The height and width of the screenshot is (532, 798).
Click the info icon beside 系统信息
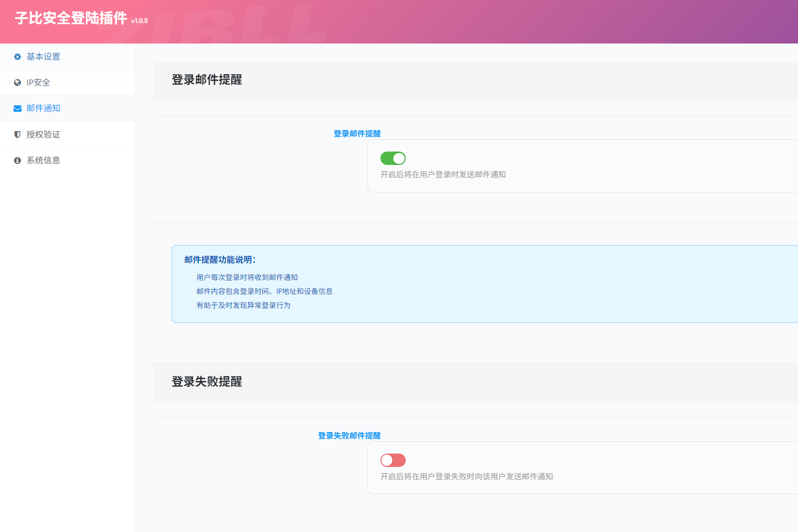pyautogui.click(x=17, y=160)
